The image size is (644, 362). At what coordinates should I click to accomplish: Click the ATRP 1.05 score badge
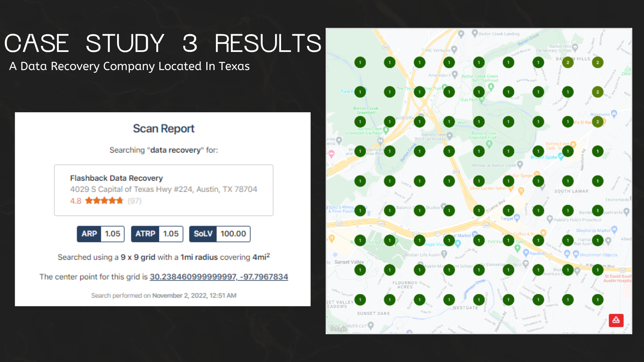[157, 234]
